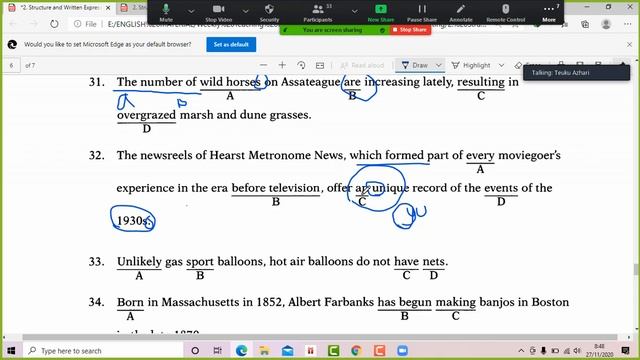Open Edge collections icon
This screenshot has height=360, width=640.
pyautogui.click(x=585, y=24)
